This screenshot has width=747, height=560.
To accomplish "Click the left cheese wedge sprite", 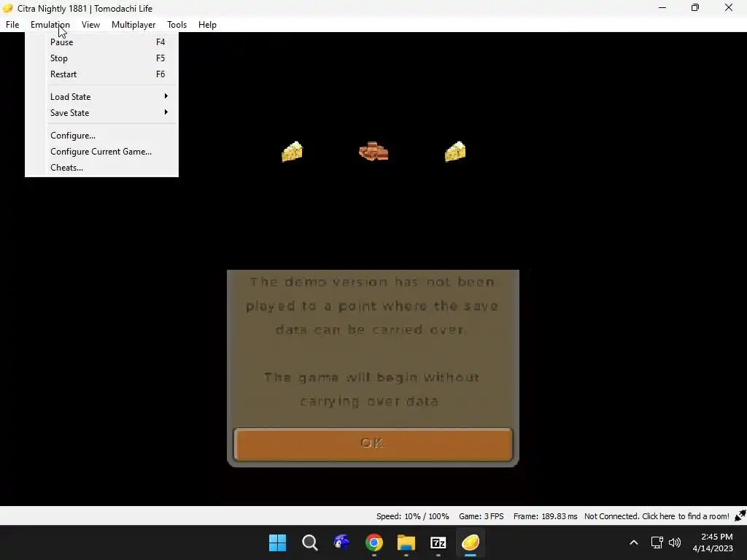I will point(292,152).
